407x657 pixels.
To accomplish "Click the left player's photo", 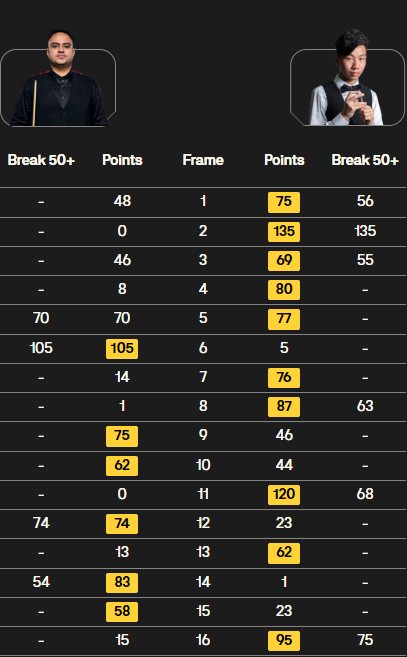I will (x=59, y=78).
